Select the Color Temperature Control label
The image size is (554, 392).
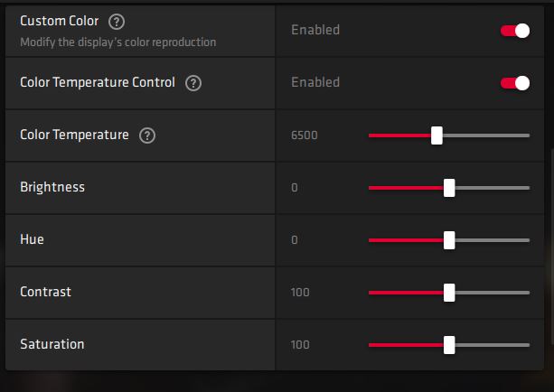98,82
